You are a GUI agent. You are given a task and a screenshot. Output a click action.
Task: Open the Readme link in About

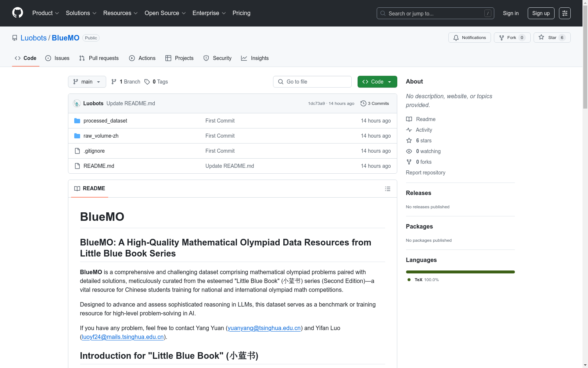point(421,119)
